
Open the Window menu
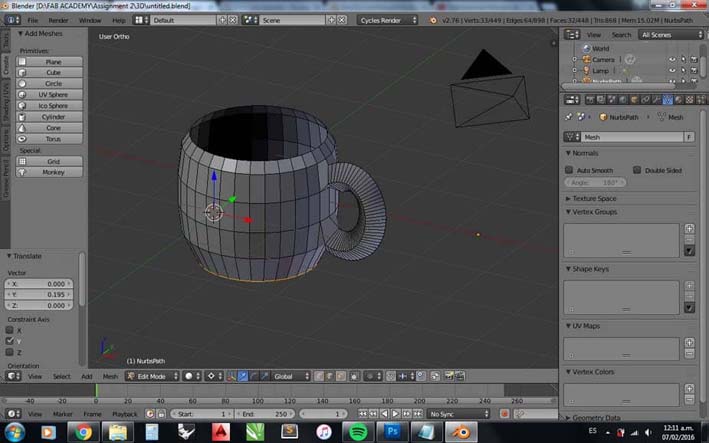pyautogui.click(x=90, y=20)
